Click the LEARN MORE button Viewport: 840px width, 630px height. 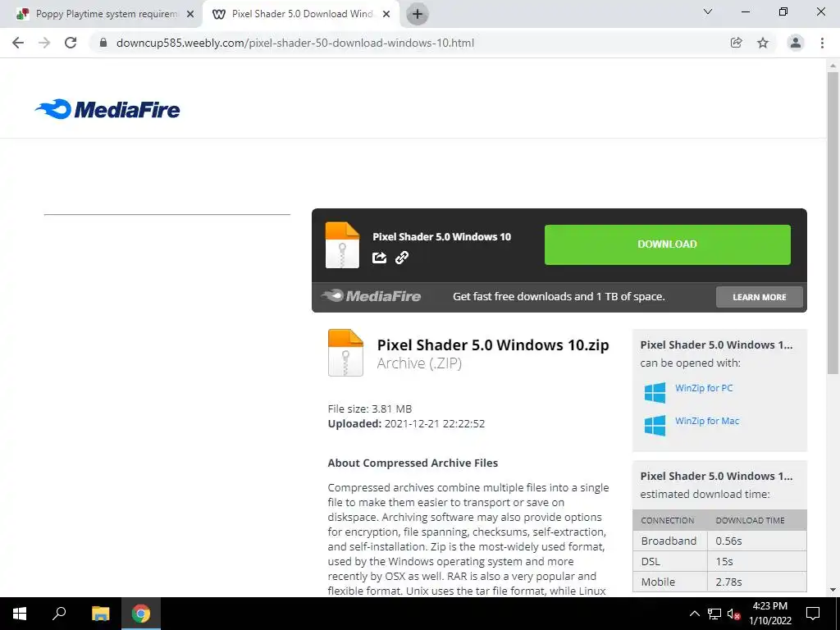(759, 297)
